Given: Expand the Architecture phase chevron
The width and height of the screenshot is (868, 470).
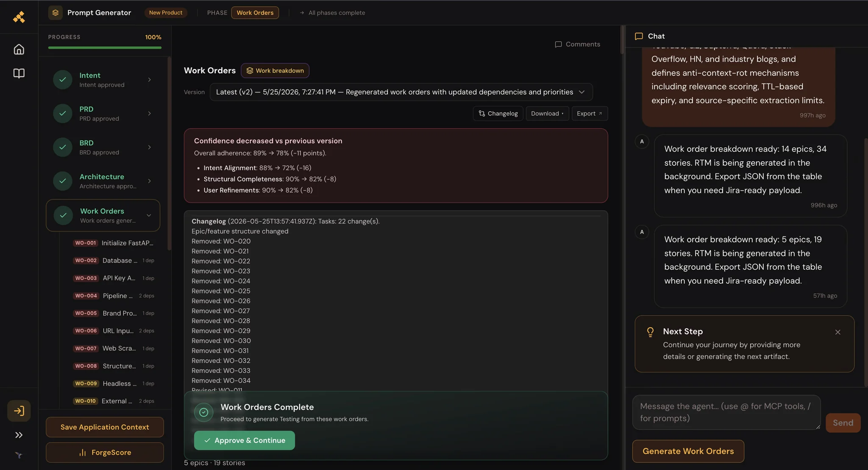Looking at the screenshot, I should coord(150,181).
